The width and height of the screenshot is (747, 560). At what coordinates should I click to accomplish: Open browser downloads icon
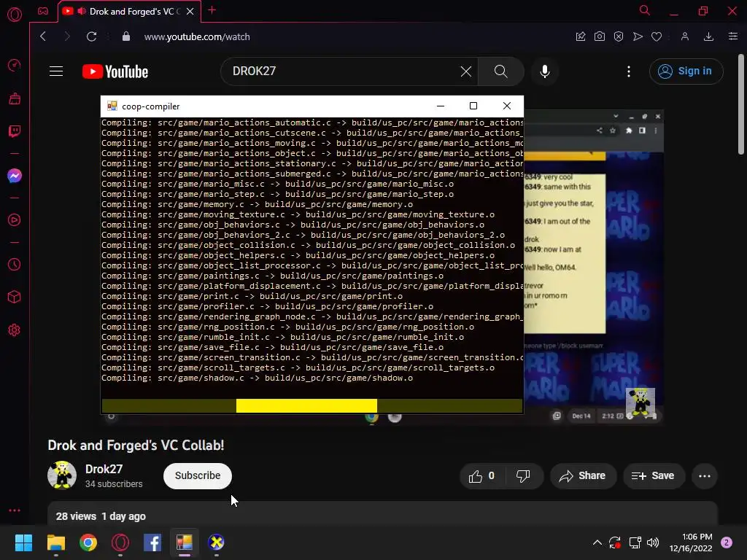pos(708,36)
